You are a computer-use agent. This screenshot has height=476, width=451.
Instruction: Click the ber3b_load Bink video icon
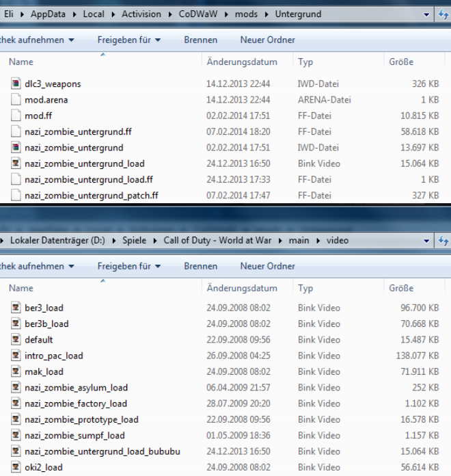point(16,323)
